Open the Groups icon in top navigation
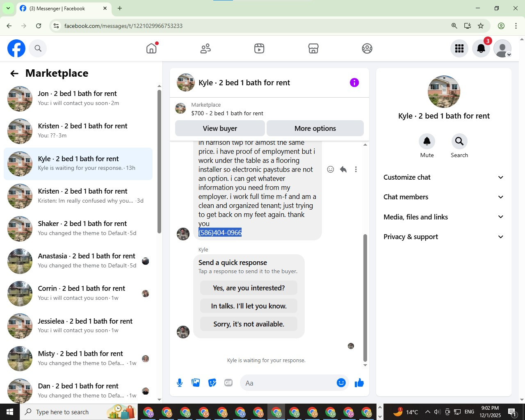The image size is (525, 420). pyautogui.click(x=367, y=48)
